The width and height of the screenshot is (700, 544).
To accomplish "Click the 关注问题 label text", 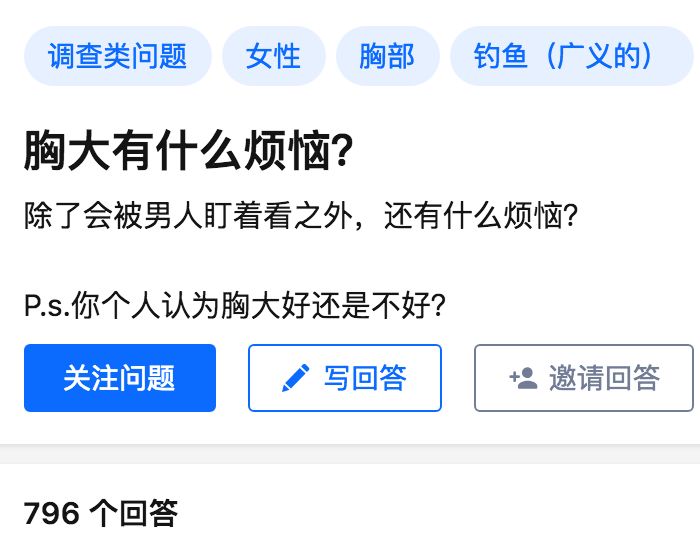I will 119,378.
